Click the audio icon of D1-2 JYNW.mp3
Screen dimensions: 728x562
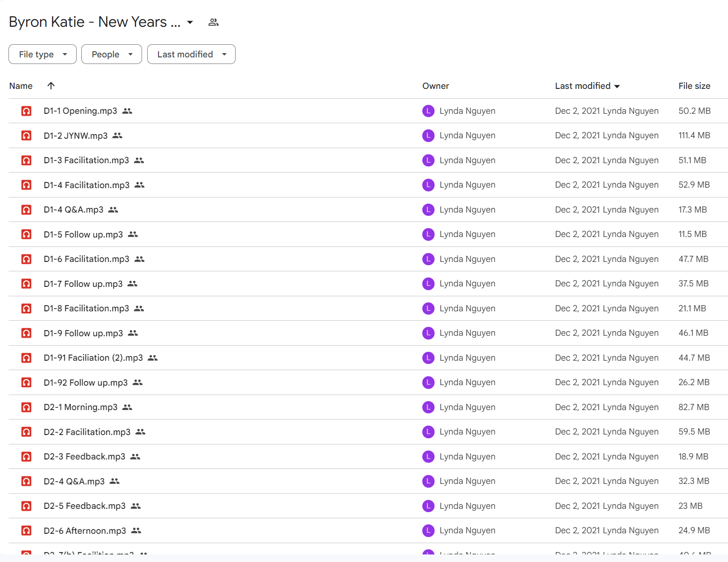point(26,135)
